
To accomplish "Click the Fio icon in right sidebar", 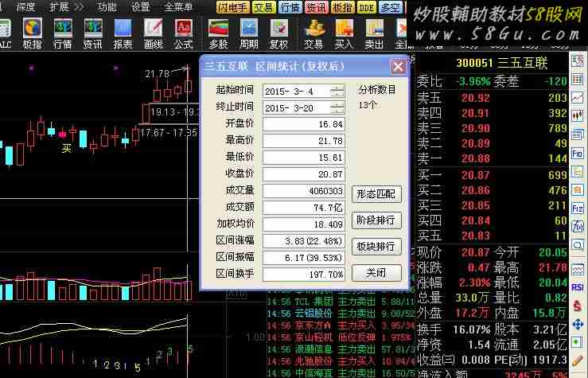I will click(x=578, y=153).
